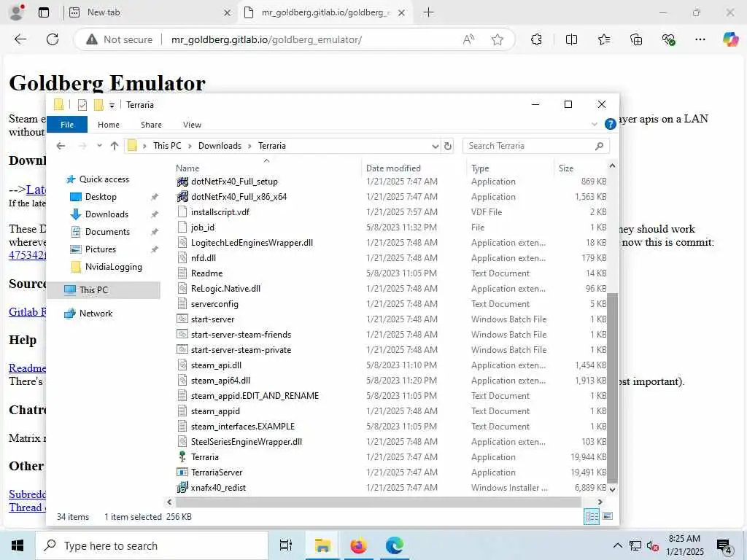Screen dimensions: 747x560
Task: Open Edge split screen icon
Action: tap(571, 39)
